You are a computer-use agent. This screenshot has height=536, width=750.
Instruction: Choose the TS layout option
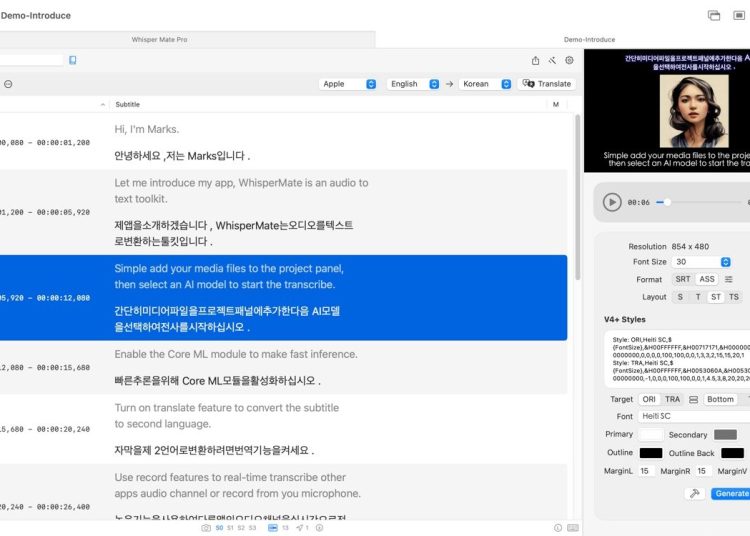click(733, 297)
